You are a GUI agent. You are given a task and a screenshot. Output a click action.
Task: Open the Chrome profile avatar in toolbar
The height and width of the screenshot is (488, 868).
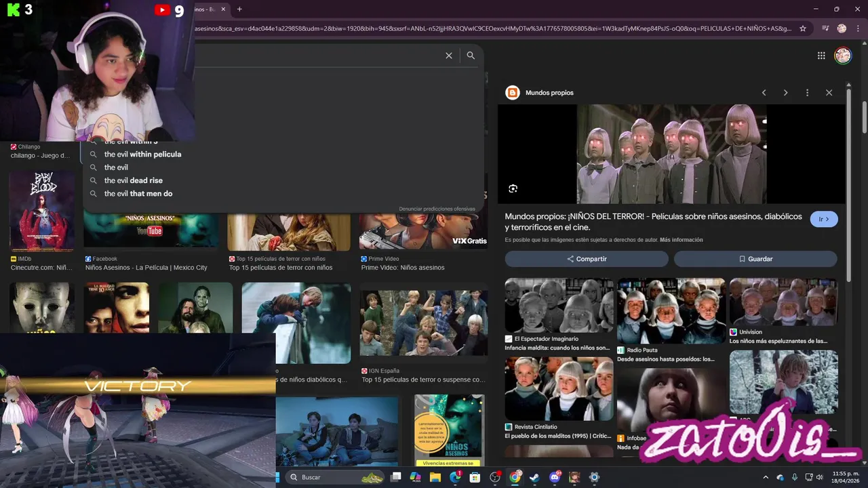[842, 28]
